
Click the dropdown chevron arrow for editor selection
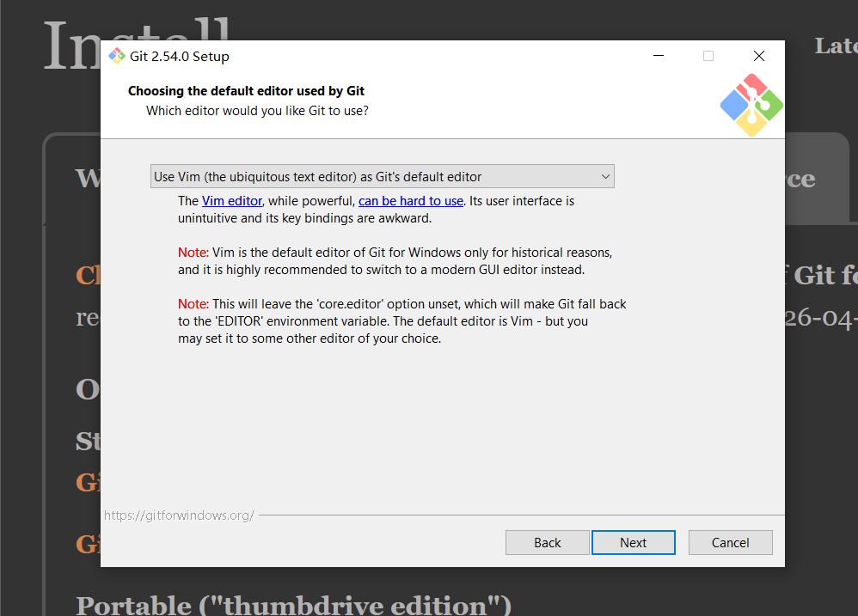point(605,176)
